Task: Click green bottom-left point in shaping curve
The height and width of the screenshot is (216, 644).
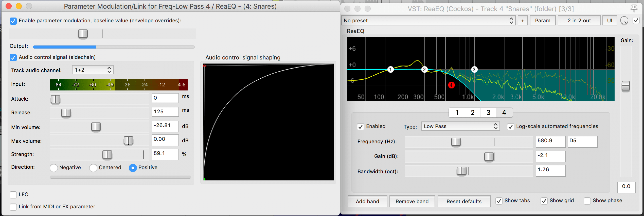Action: (205, 179)
